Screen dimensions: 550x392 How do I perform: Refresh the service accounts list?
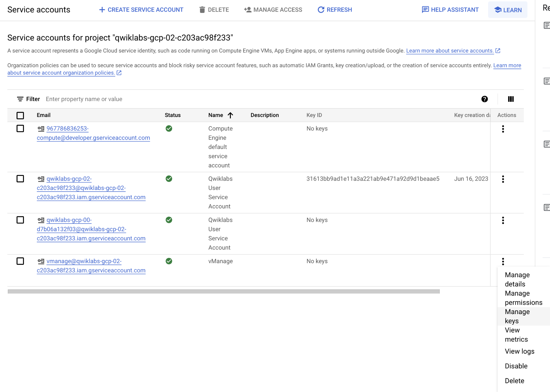335,10
